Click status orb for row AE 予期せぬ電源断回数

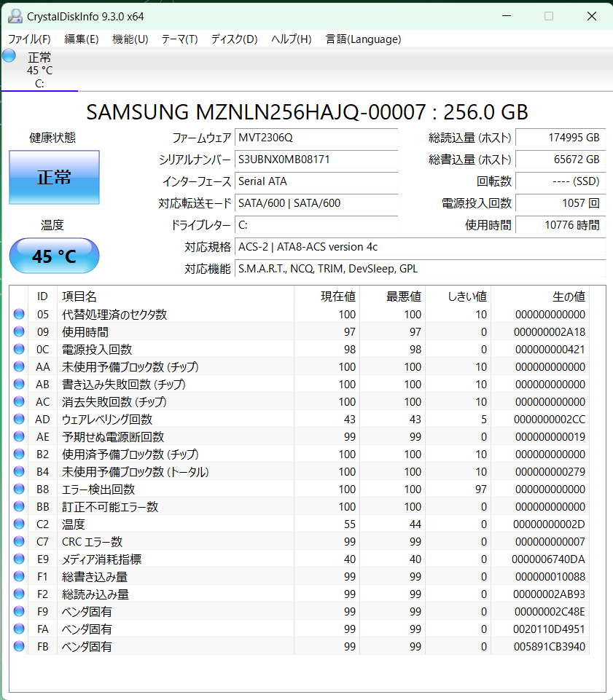19,436
